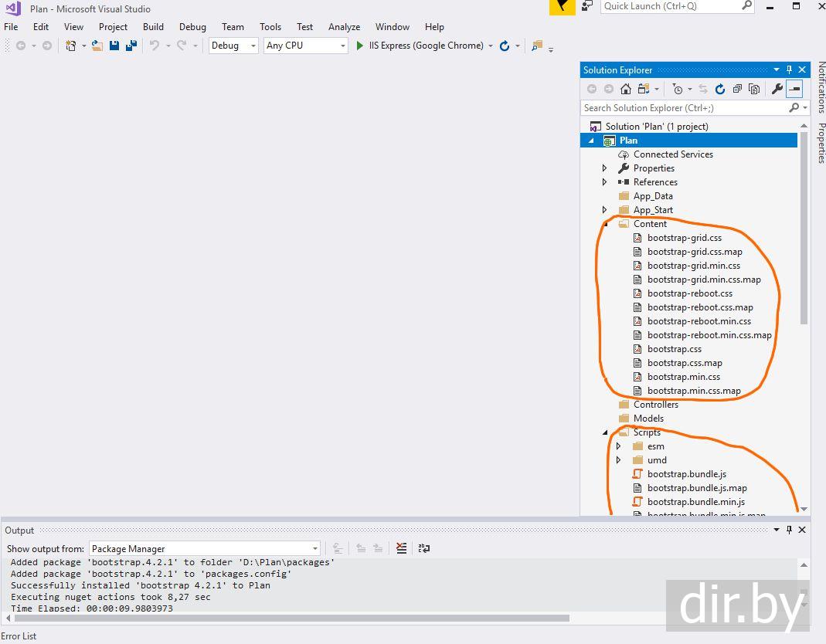Click the Home icon in Solution Explorer
This screenshot has width=826, height=644.
(x=626, y=89)
